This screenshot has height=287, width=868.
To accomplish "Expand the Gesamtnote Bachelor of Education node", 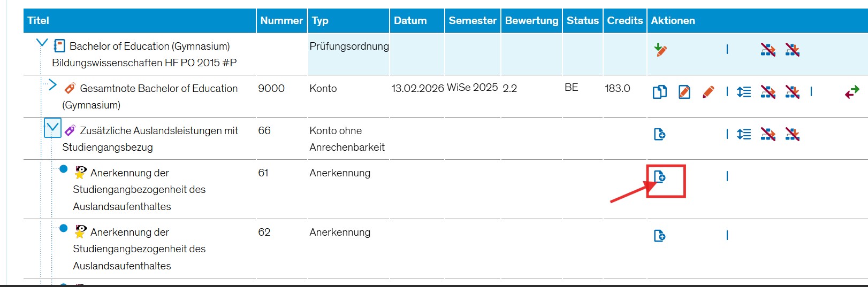I will (52, 84).
